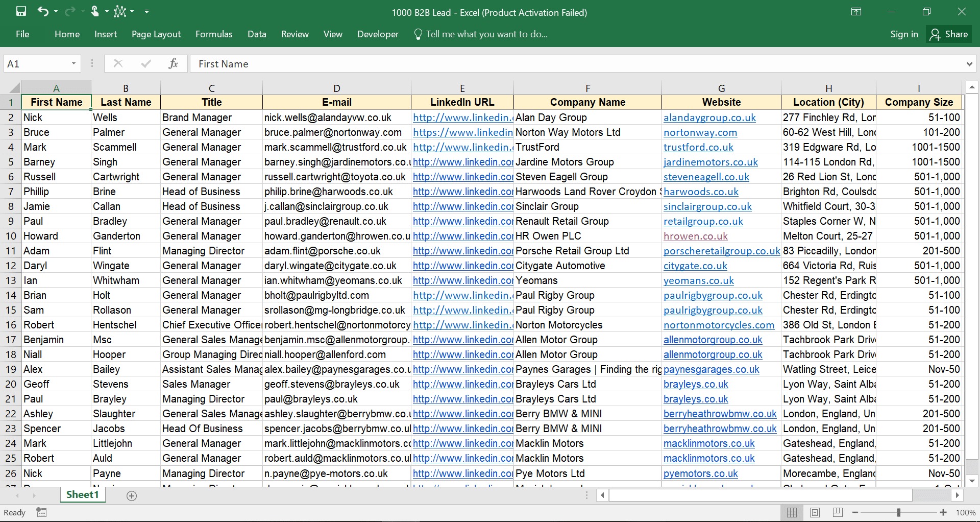Select the Page Break Preview icon

pos(838,512)
